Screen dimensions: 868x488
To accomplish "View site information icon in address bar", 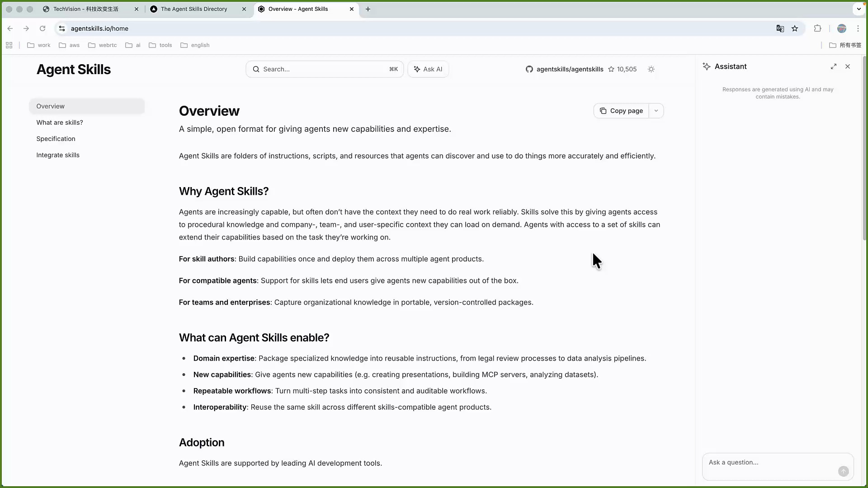I will pyautogui.click(x=62, y=28).
